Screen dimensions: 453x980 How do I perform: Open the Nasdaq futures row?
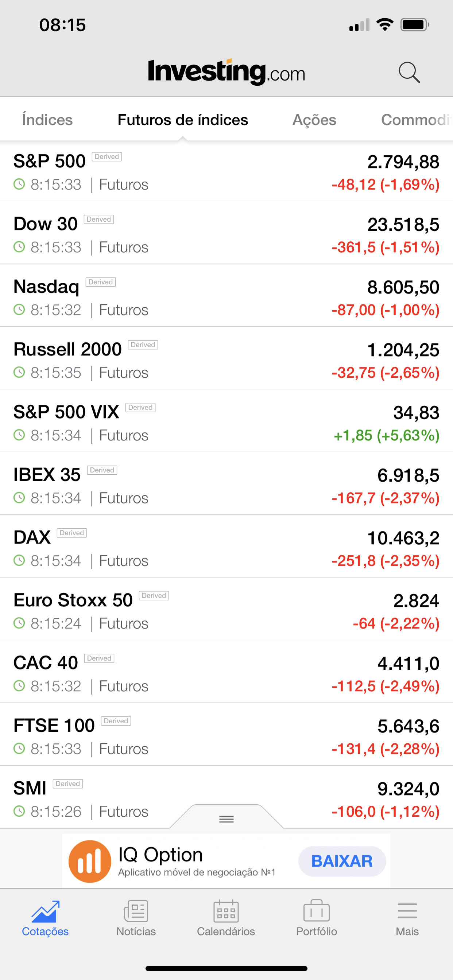(x=226, y=295)
